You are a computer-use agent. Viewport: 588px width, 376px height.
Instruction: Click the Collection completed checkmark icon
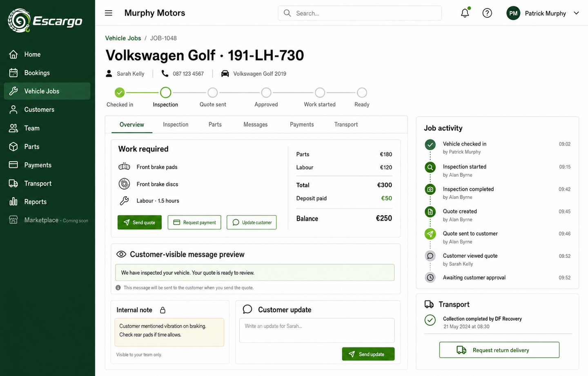tap(430, 320)
